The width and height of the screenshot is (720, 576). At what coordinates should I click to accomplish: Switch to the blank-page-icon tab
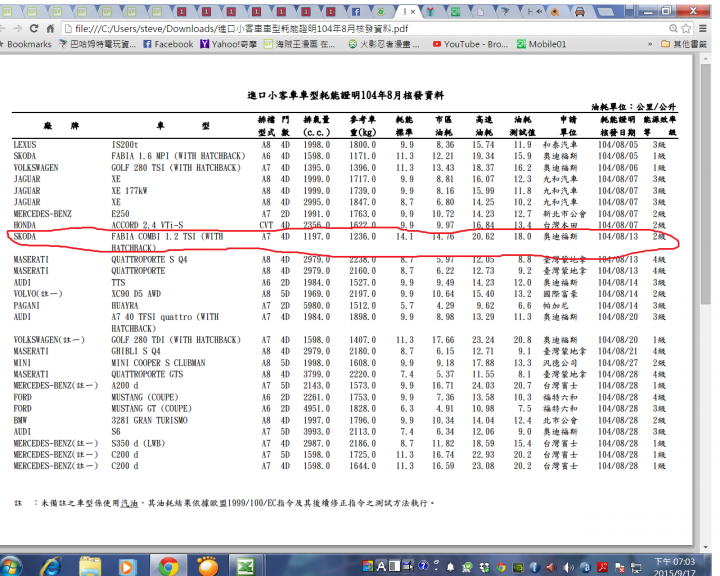tap(480, 12)
